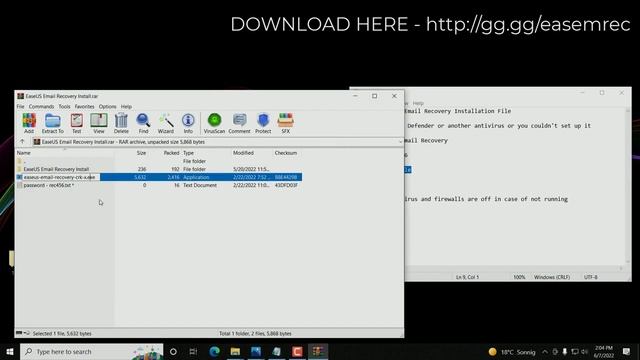Click the highlighted text in Notepad

tap(408, 169)
